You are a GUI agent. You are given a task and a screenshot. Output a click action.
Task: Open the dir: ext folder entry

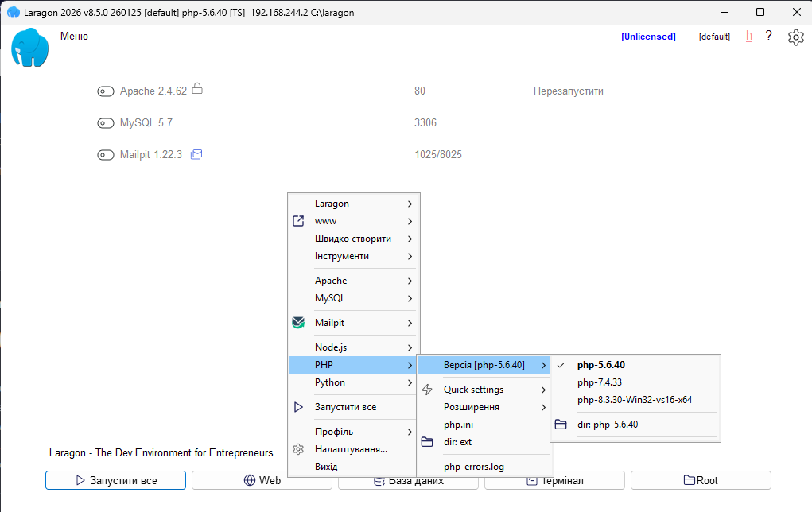(x=457, y=442)
